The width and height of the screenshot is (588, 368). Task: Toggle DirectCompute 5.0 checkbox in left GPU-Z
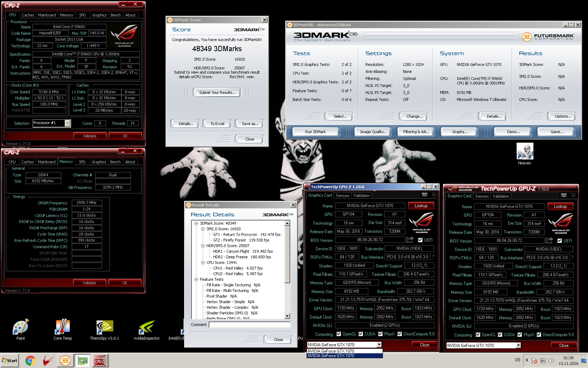click(399, 334)
